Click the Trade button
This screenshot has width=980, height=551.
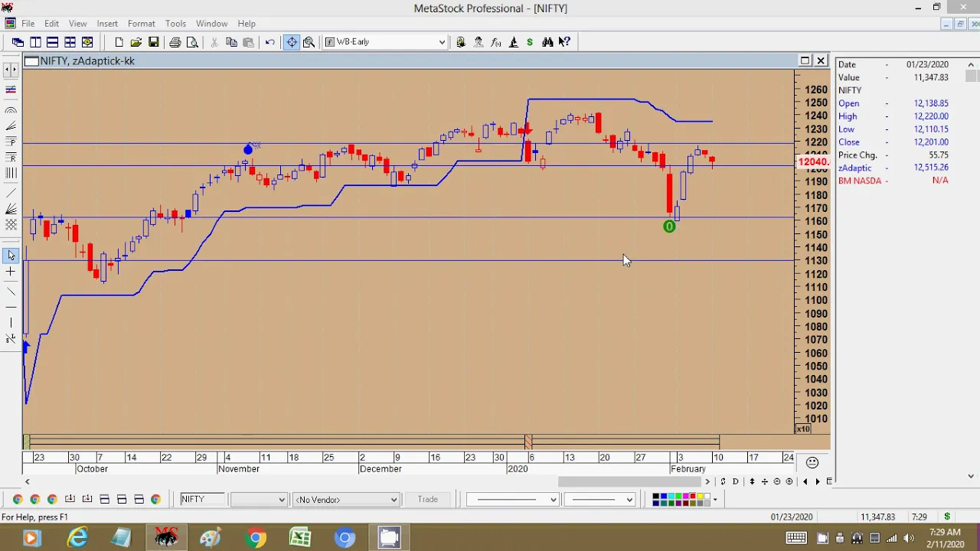pyautogui.click(x=428, y=500)
